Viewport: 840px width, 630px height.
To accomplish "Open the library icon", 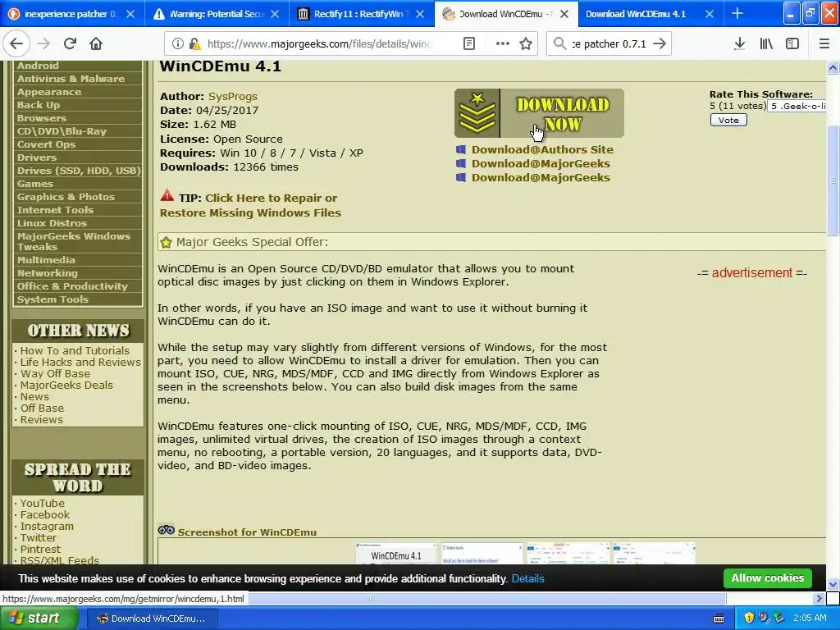I will click(x=766, y=43).
